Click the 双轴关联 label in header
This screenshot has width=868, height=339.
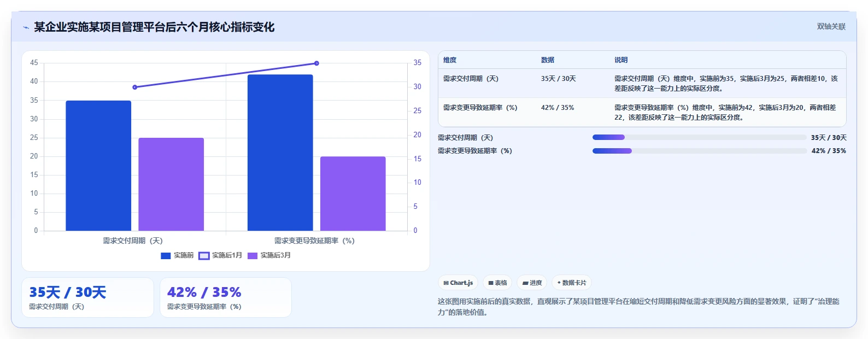(x=831, y=27)
